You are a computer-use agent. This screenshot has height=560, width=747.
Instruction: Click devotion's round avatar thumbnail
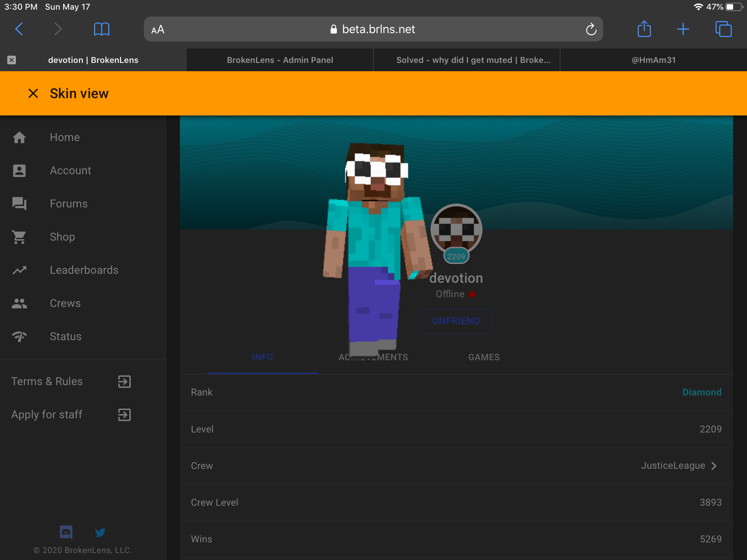(456, 230)
